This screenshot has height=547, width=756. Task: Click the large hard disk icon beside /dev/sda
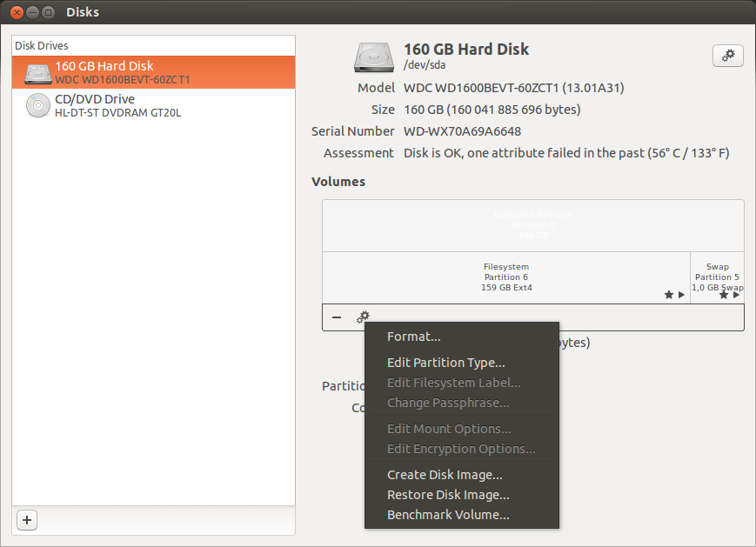(x=374, y=57)
